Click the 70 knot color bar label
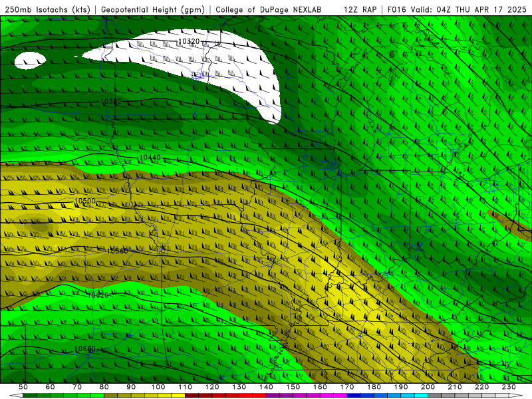The width and height of the screenshot is (532, 399). pyautogui.click(x=77, y=387)
